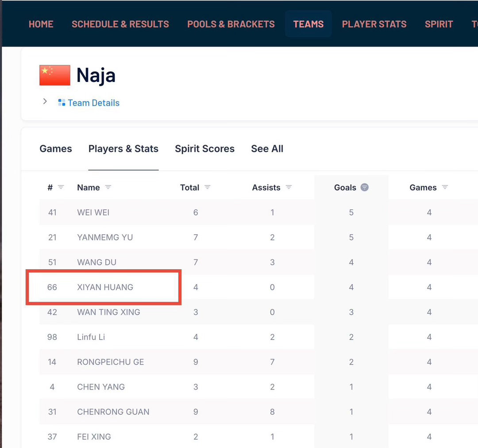The width and height of the screenshot is (478, 448).
Task: Click the China flag icon beside Naja
Action: (55, 75)
